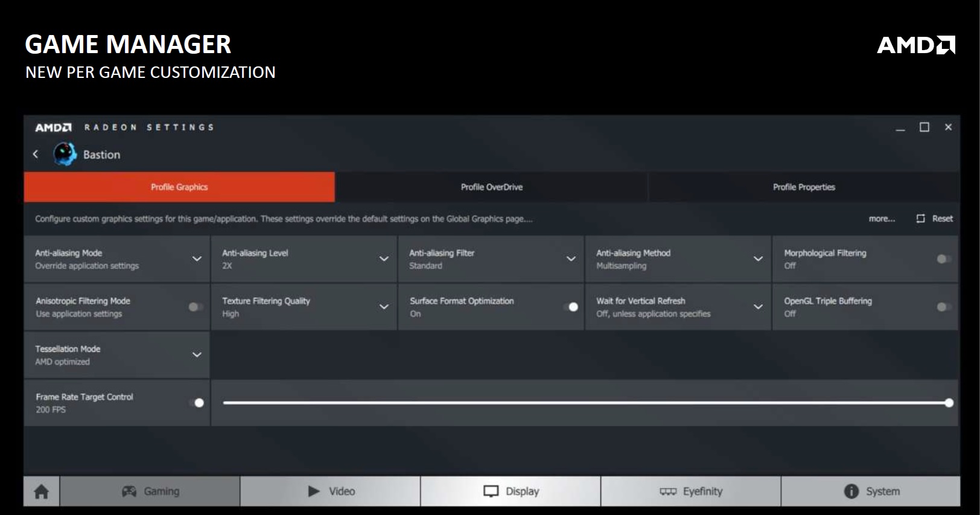Go to the Video section
Viewport: 980px width, 515px height.
click(330, 491)
